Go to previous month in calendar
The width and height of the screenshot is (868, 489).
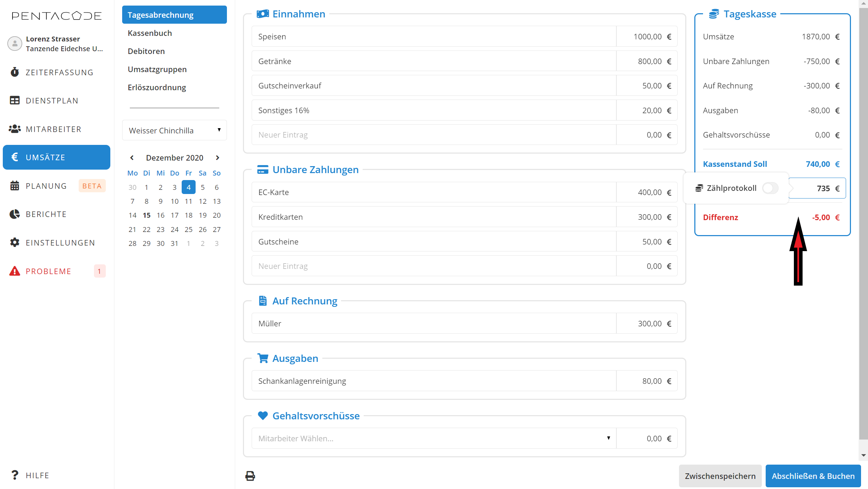click(132, 158)
